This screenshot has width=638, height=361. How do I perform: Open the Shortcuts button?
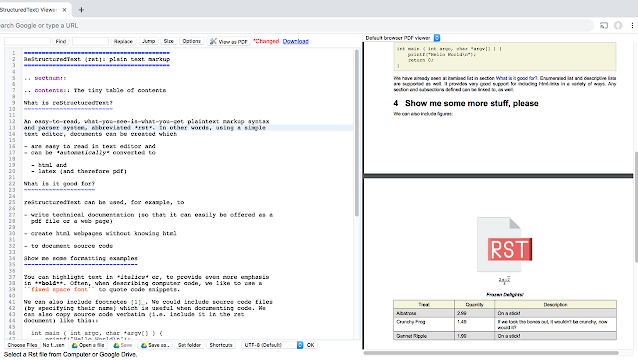[x=221, y=345]
